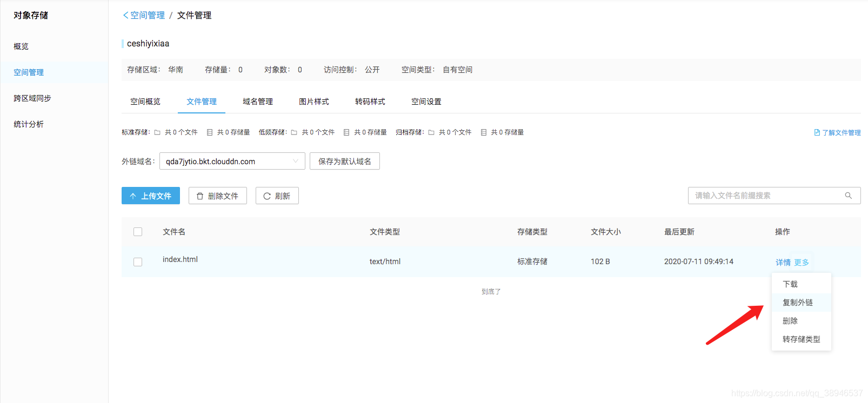Click the folder icon after 标准存储
The height and width of the screenshot is (403, 868).
[157, 132]
